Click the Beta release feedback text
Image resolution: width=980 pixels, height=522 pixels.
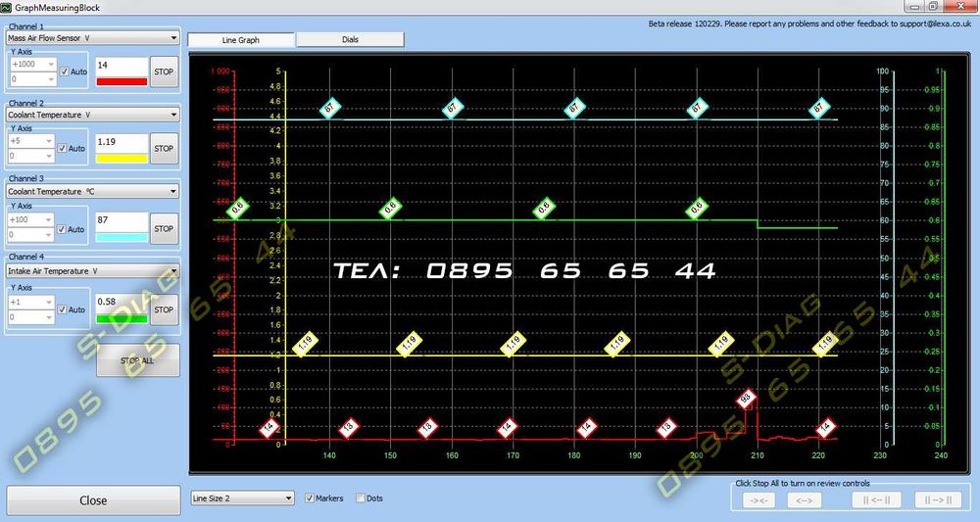(809, 24)
